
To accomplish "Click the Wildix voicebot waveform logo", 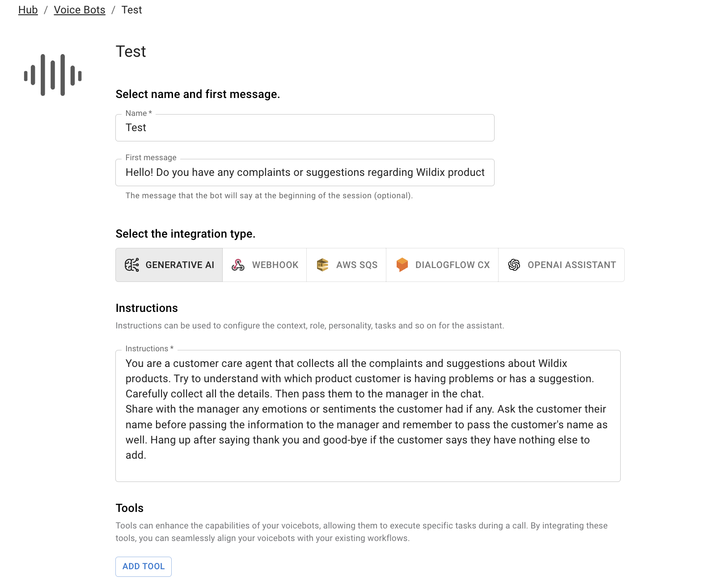I will coord(52,74).
